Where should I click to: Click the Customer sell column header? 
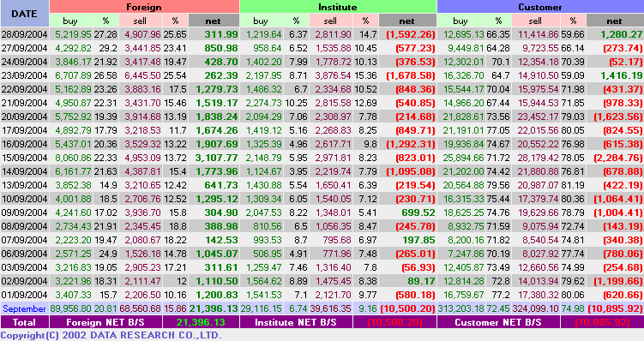pyautogui.click(x=535, y=21)
